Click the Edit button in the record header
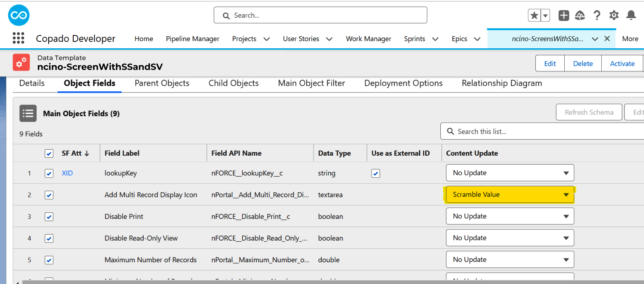This screenshot has width=644, height=284. click(x=550, y=64)
